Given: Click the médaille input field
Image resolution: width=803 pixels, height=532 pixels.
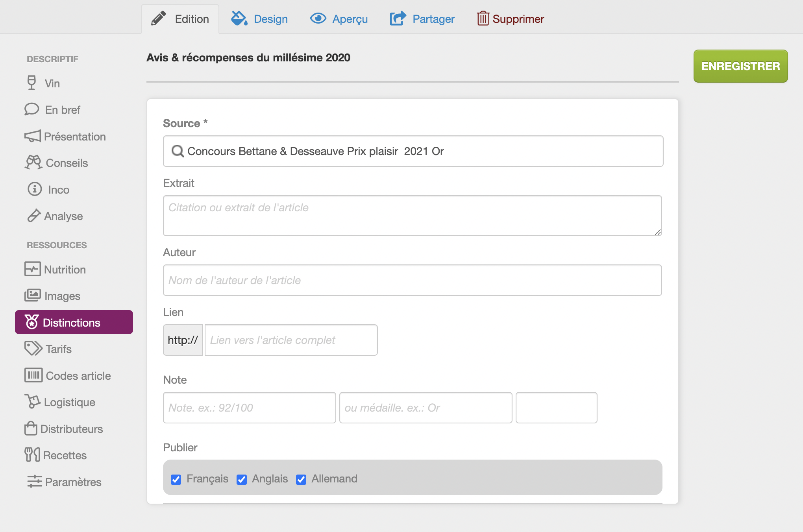Looking at the screenshot, I should (426, 408).
